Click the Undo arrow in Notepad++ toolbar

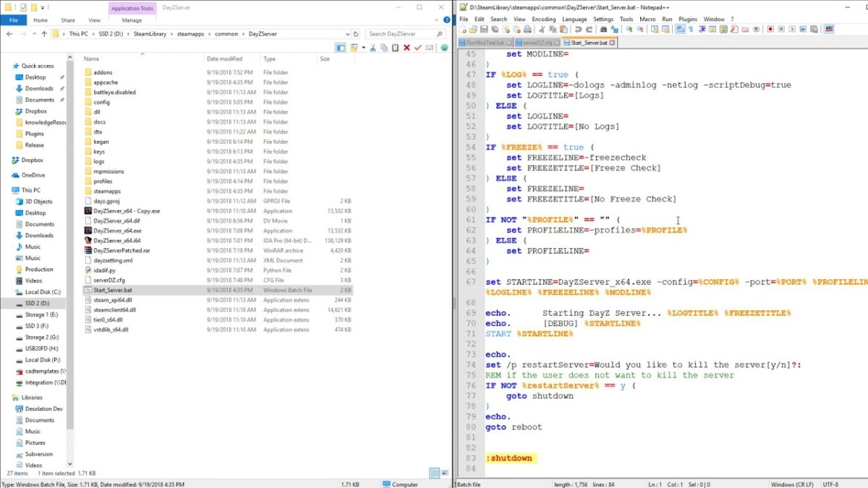click(x=577, y=29)
